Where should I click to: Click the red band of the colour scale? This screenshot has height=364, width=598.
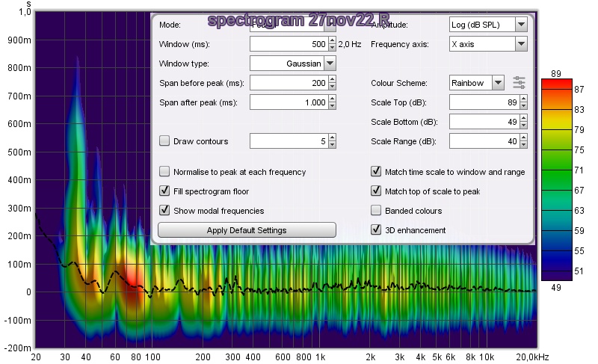coord(557,84)
